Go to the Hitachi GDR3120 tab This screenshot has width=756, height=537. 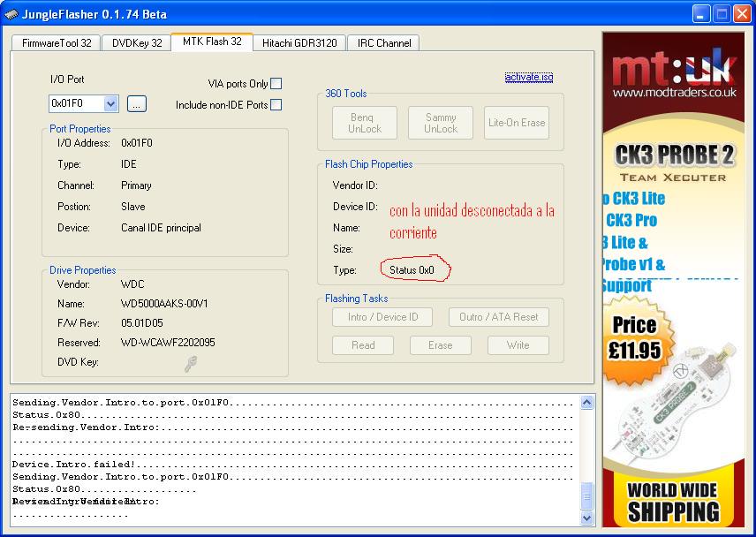pos(299,43)
